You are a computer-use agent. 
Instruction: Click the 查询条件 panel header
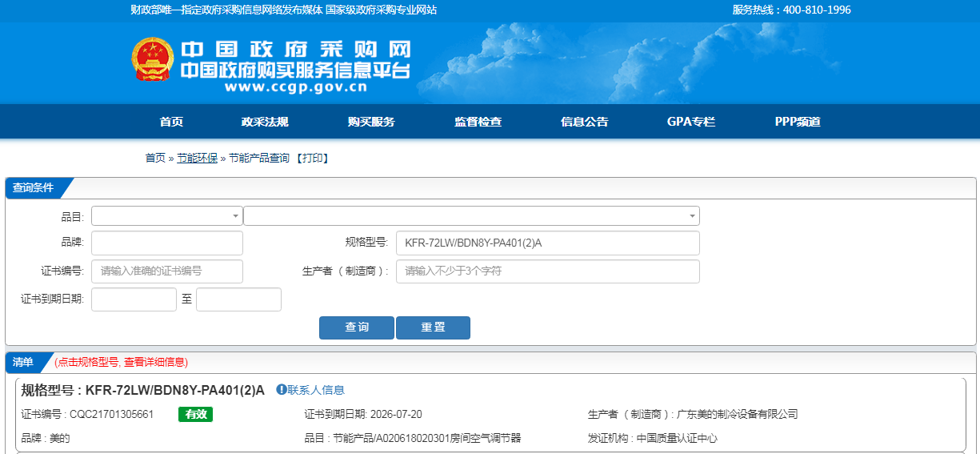(x=34, y=187)
